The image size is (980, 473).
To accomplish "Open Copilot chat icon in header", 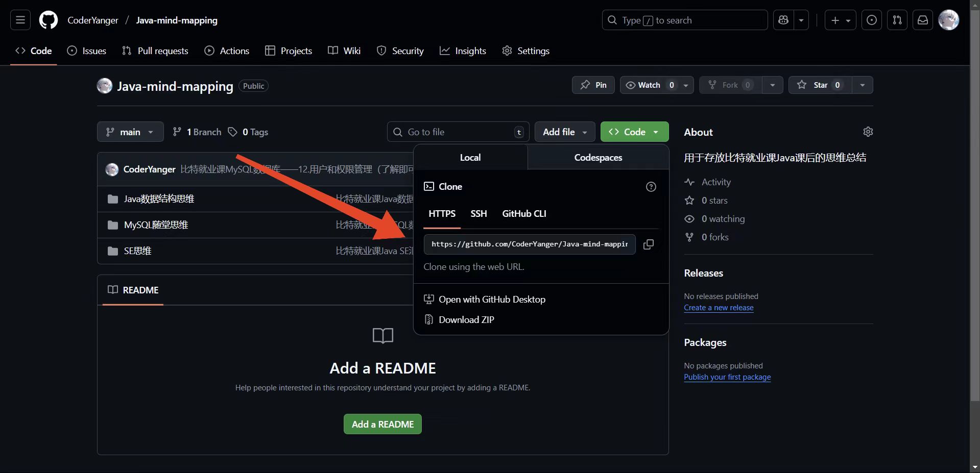I will pyautogui.click(x=783, y=20).
